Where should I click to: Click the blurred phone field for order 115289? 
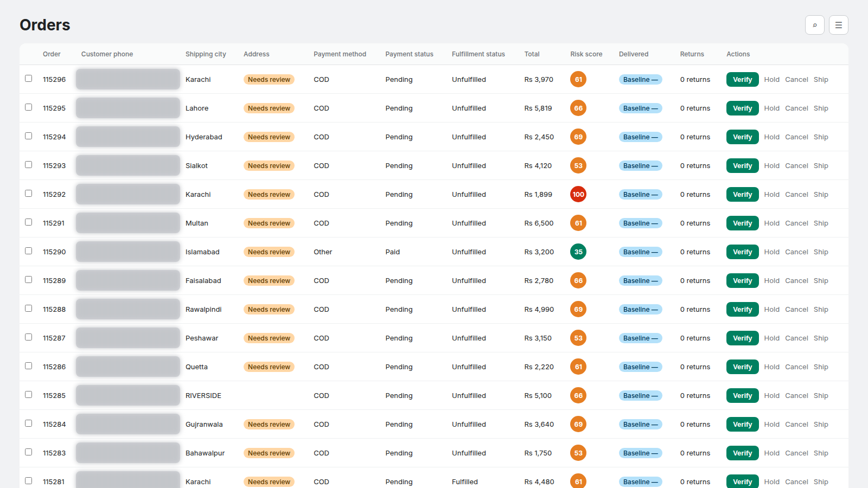click(x=128, y=280)
